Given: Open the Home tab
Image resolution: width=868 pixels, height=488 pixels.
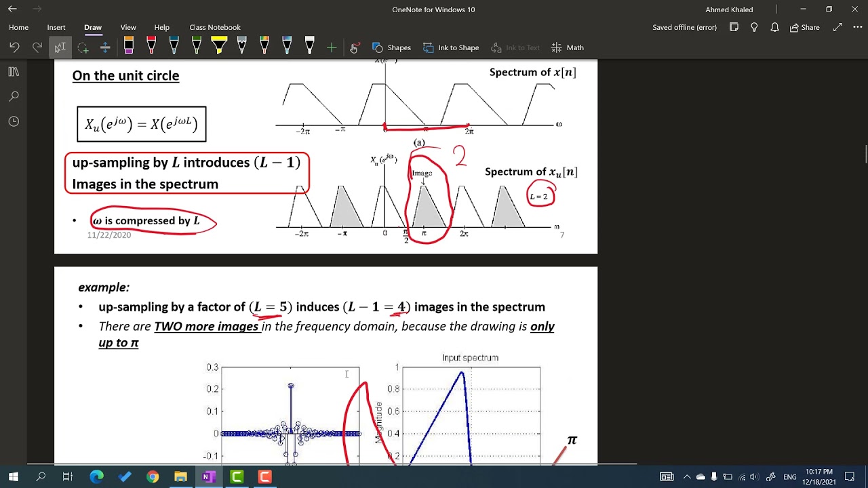Looking at the screenshot, I should [x=19, y=27].
